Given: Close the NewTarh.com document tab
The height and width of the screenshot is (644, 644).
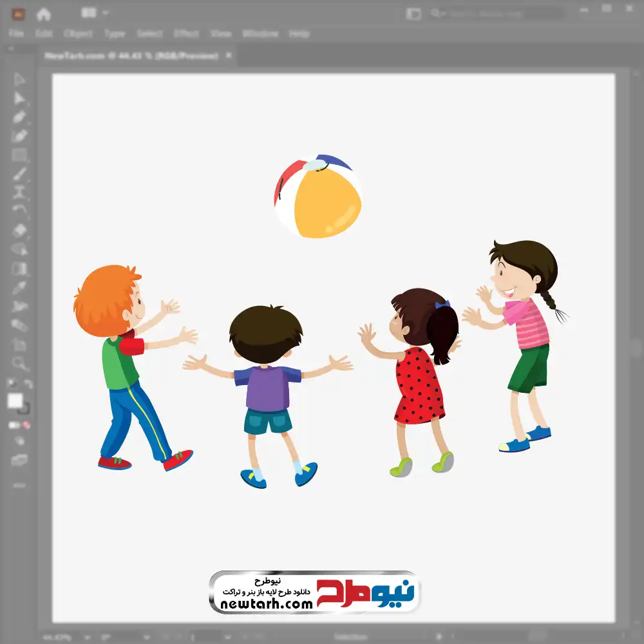Looking at the screenshot, I should click(229, 56).
